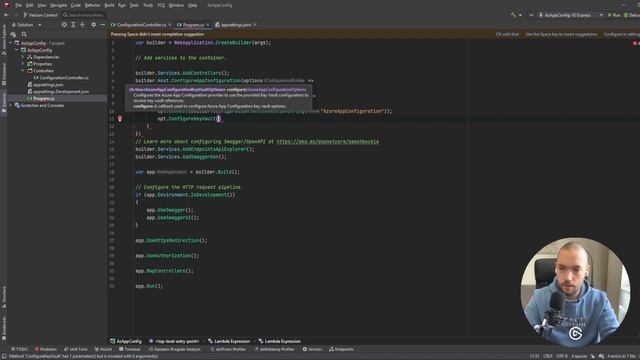Click the build hammer icon
This screenshot has height=360, width=640.
click(513, 15)
